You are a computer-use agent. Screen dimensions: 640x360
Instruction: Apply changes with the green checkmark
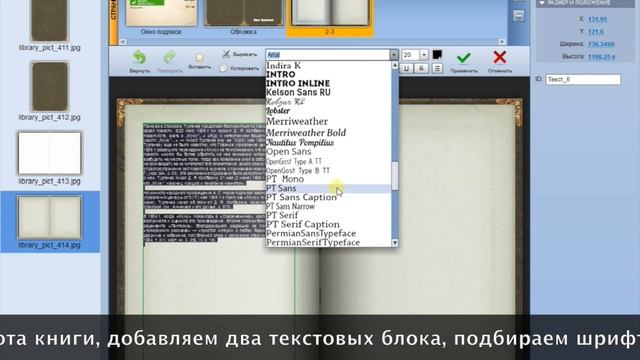[463, 58]
